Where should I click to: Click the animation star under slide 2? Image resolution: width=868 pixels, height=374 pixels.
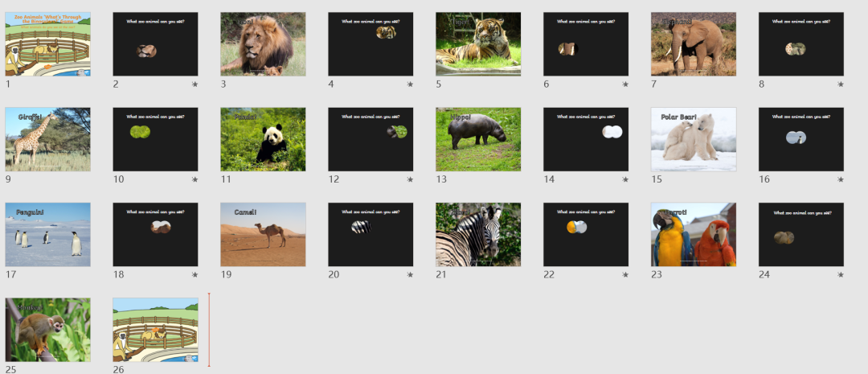point(194,84)
